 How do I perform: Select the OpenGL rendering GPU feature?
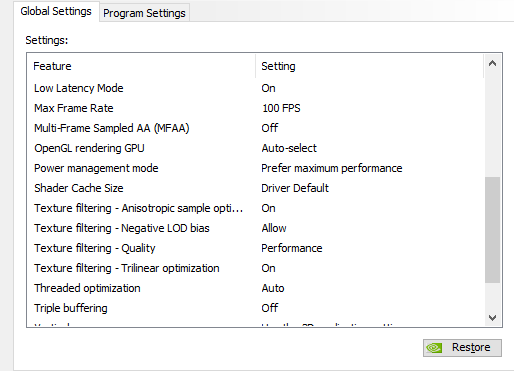coord(89,148)
